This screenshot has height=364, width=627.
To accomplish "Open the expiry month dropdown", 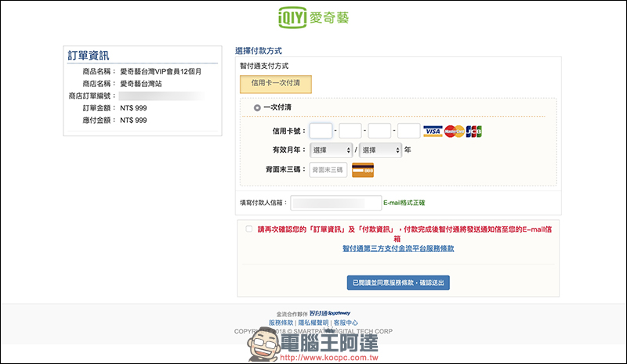I will (331, 150).
